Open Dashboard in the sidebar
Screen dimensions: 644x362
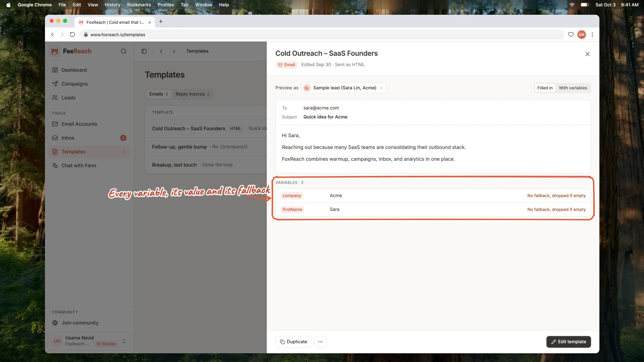tap(89, 70)
